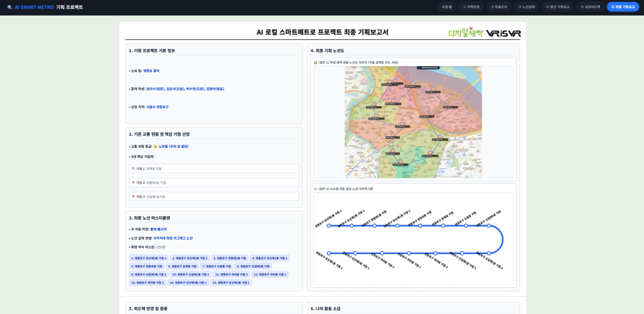Click the icon beside 첨부 2 caption

click(315, 189)
